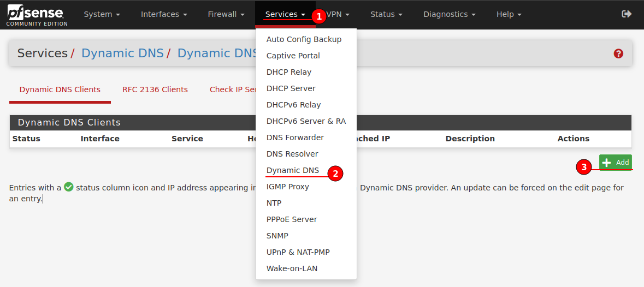This screenshot has height=287, width=644.
Task: Open the System dropdown menu
Action: [x=102, y=14]
